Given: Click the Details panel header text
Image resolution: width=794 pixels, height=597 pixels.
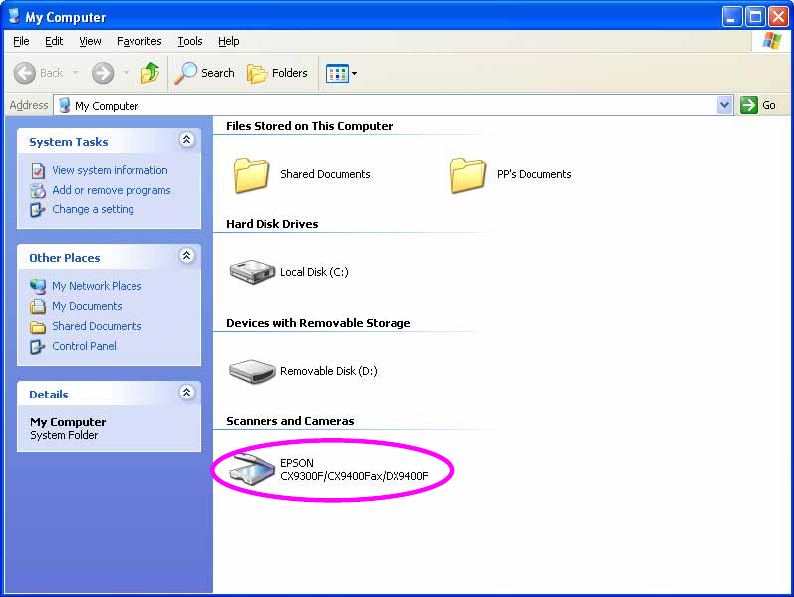Looking at the screenshot, I should (49, 394).
